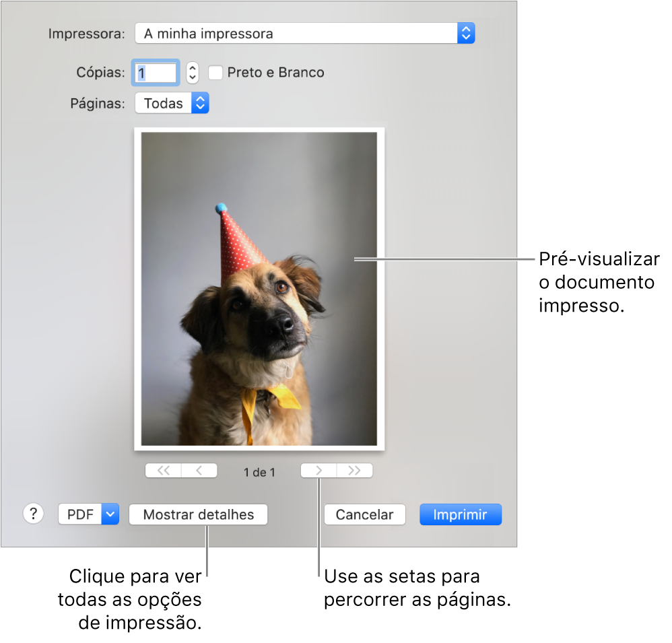Decrement copies using the down stepper arrow
The width and height of the screenshot is (672, 643).
click(x=192, y=76)
